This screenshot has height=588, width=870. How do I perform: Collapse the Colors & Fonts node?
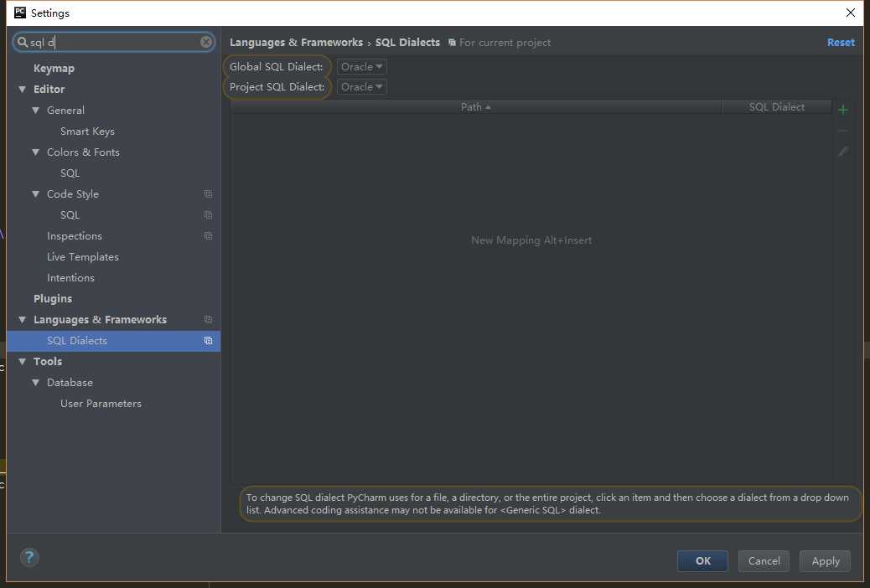35,152
